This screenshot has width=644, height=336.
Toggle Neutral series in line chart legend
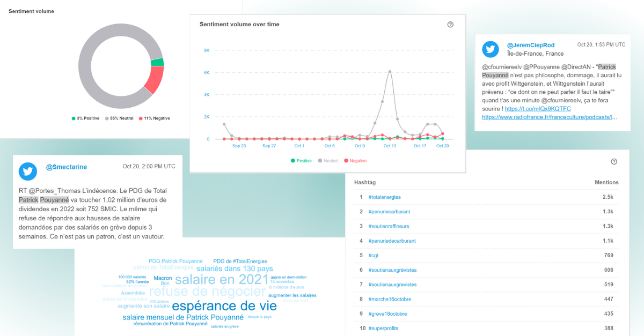coord(328,161)
